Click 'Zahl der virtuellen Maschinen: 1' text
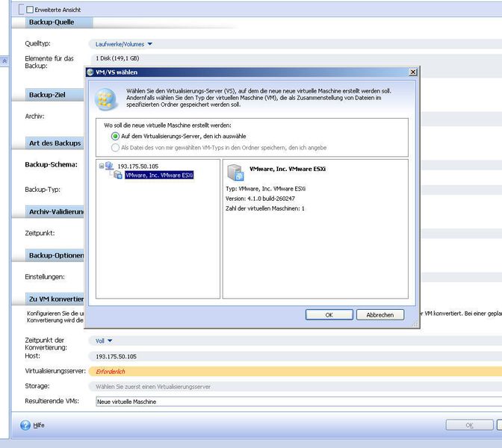Viewport: 502px width, 448px height. (x=265, y=208)
